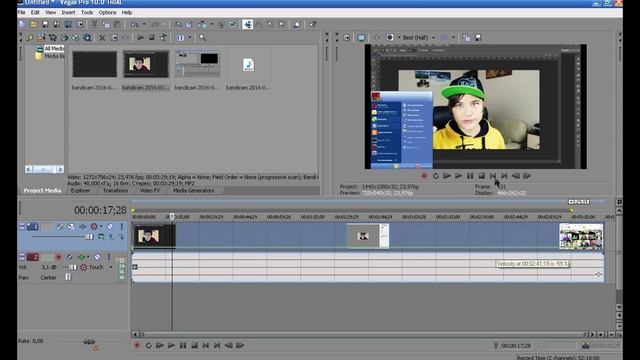Image resolution: width=640 pixels, height=360 pixels.
Task: Open a project with the folder icon
Action: point(34,24)
